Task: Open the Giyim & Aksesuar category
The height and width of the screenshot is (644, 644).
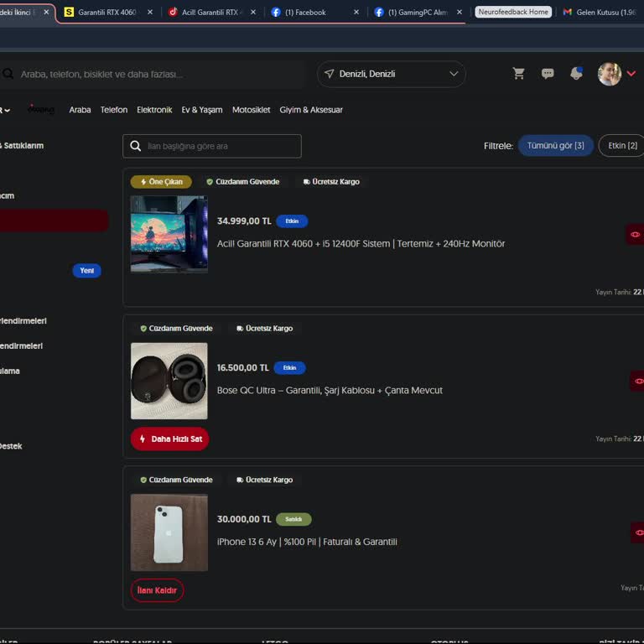Action: tap(311, 110)
